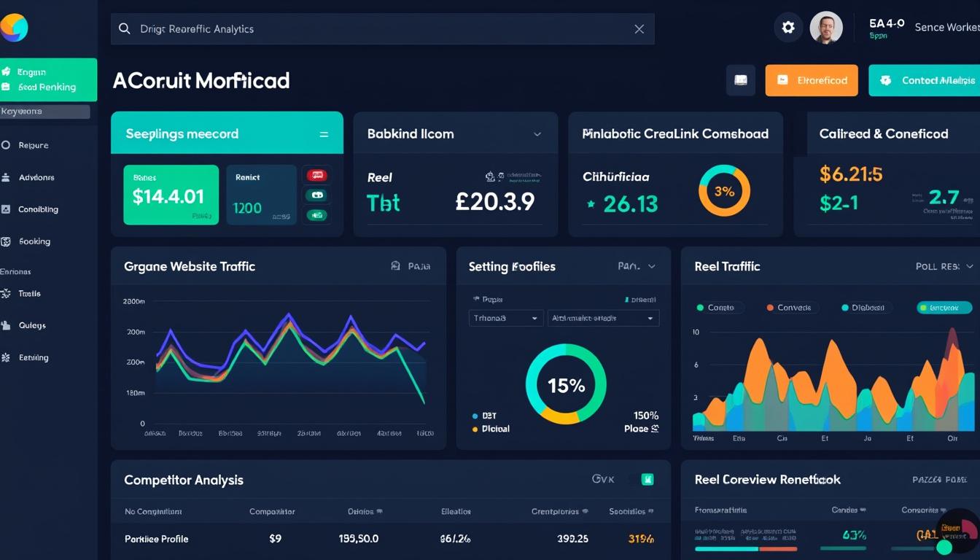The image size is (980, 560).
Task: Click the magnifying glass search icon
Action: click(124, 28)
